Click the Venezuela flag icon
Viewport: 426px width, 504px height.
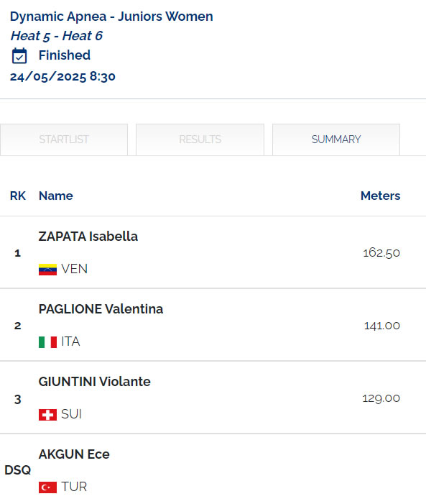click(47, 270)
